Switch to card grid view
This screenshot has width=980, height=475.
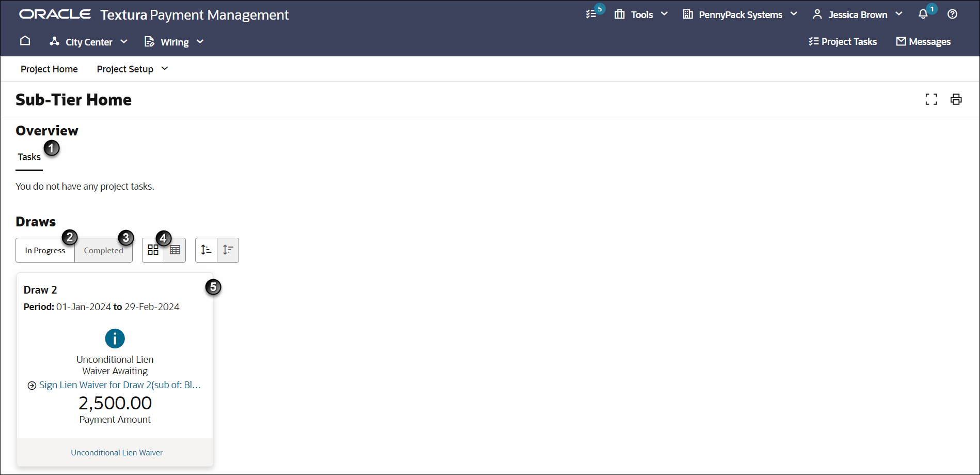[x=153, y=250]
